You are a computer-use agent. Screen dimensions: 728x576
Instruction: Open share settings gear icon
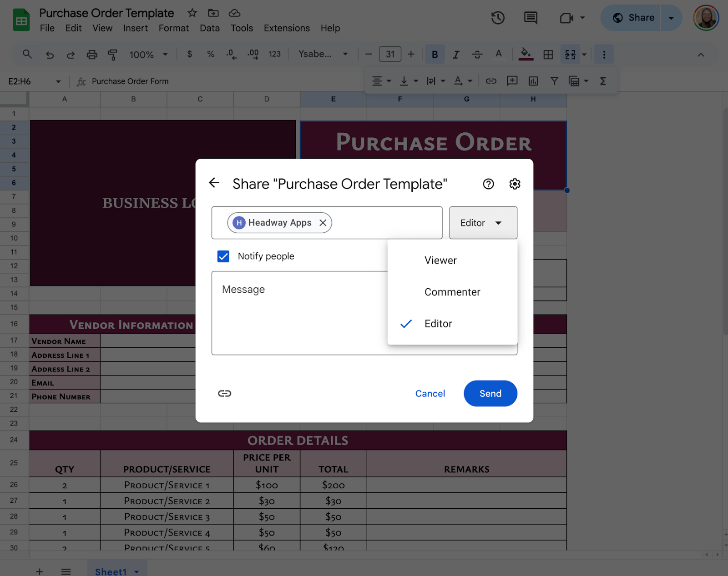[x=515, y=184]
